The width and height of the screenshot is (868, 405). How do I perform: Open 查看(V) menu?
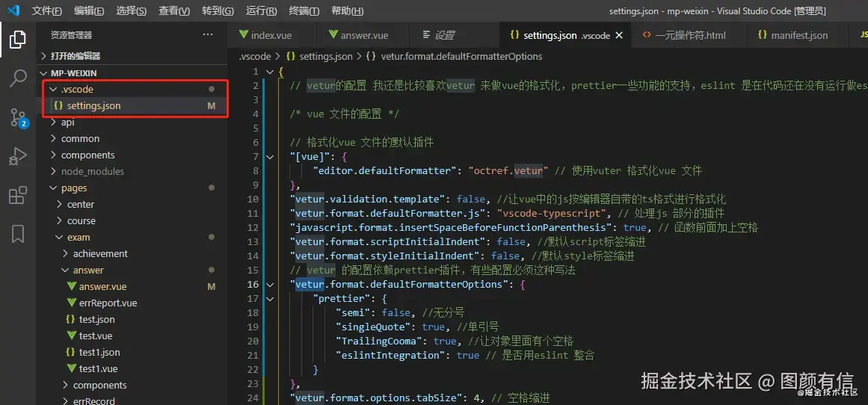[x=174, y=11]
